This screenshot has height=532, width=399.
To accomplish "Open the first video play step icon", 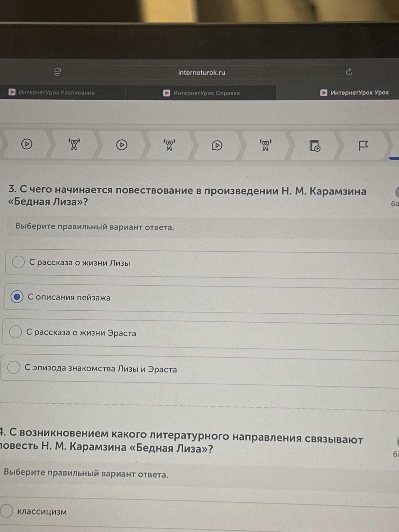I will pyautogui.click(x=27, y=144).
